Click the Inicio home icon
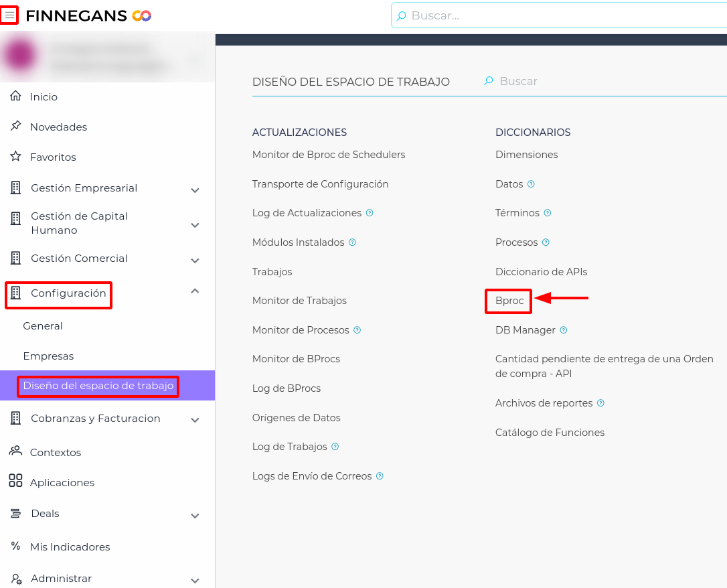This screenshot has height=588, width=727. point(16,96)
